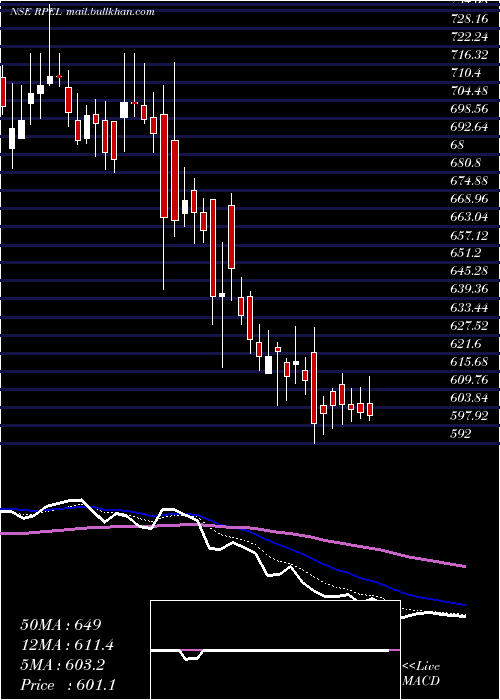Select the 615.68 price axis label

469,362
